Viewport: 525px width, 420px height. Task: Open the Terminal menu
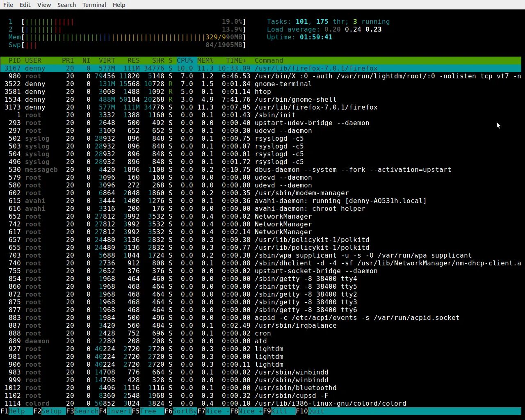94,5
